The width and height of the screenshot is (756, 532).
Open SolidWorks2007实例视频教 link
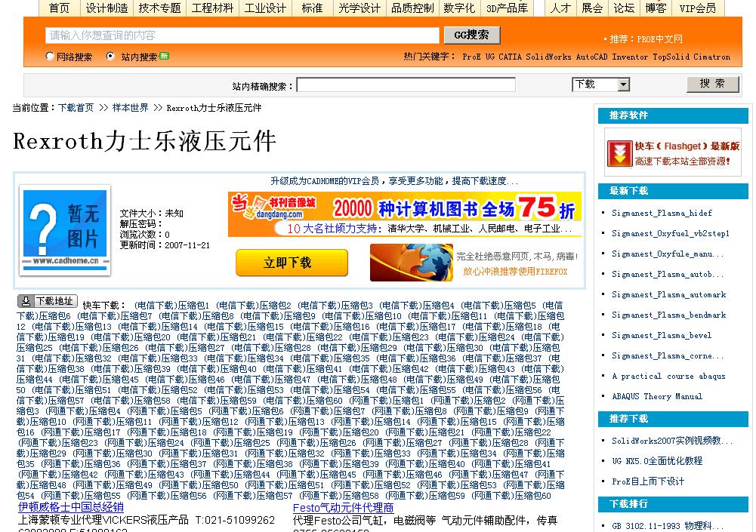pos(671,441)
